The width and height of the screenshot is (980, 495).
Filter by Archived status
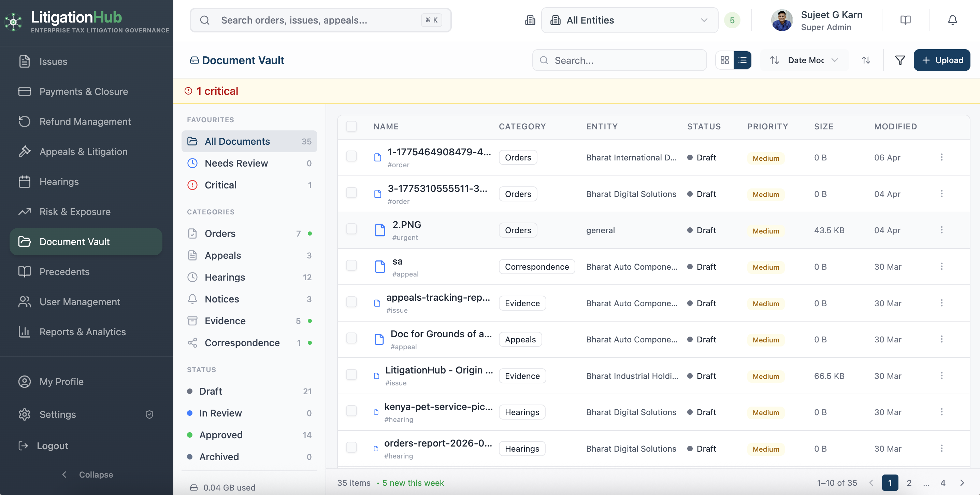point(249,457)
